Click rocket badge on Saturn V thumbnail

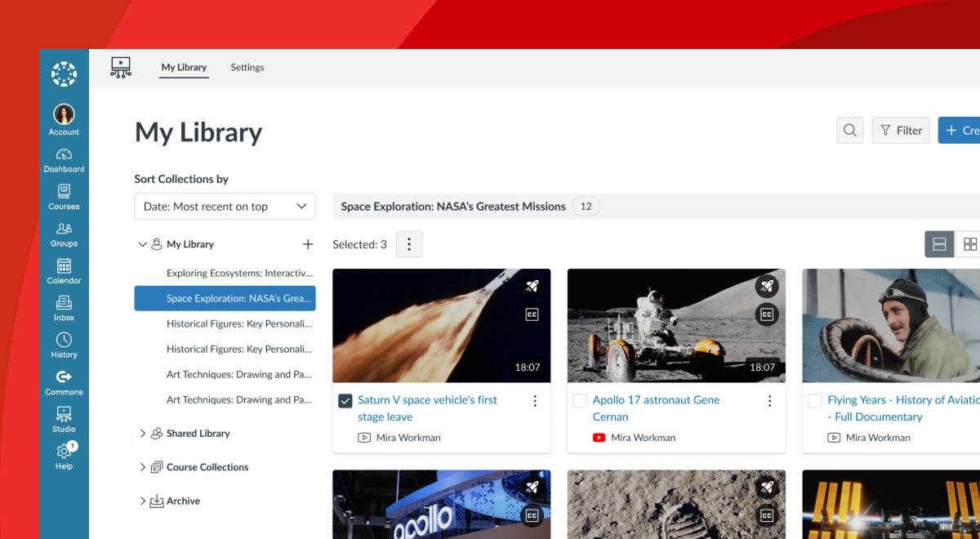(x=532, y=286)
